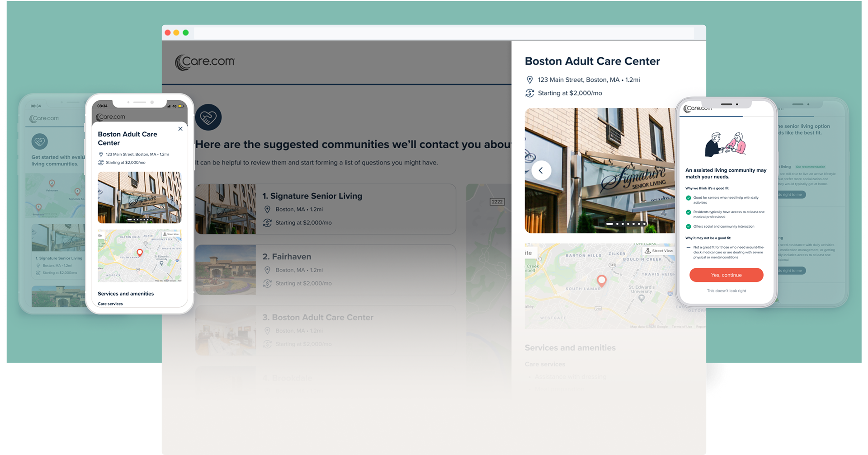Image resolution: width=868 pixels, height=455 pixels.
Task: Go to the previous photo with the carousel arrow
Action: coord(541,170)
